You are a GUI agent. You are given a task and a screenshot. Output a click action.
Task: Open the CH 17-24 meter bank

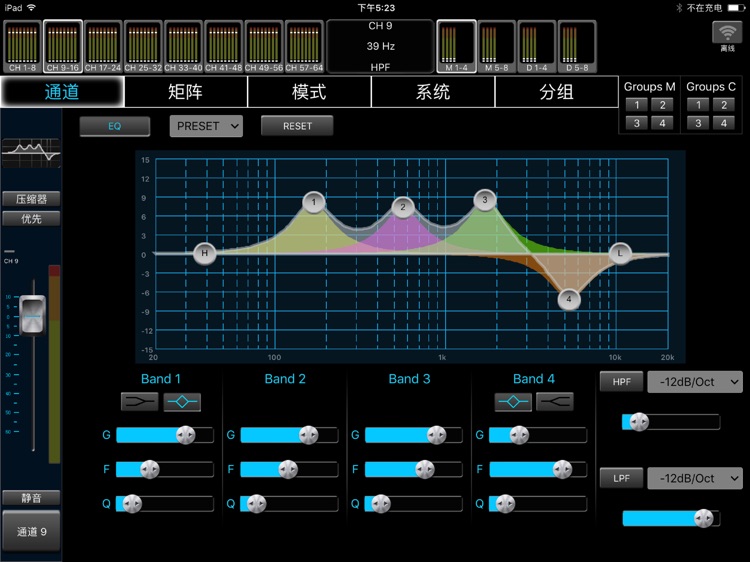103,46
